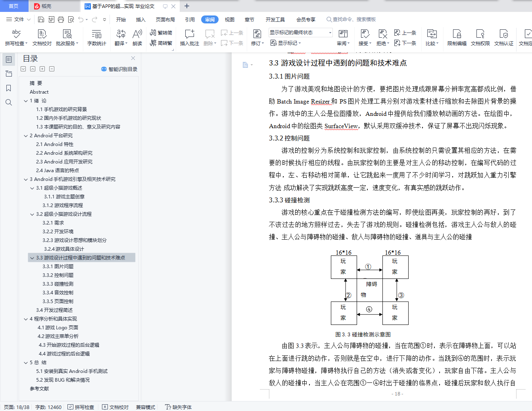Convert text with 简转繁
532x411 pixels.
pos(161,43)
